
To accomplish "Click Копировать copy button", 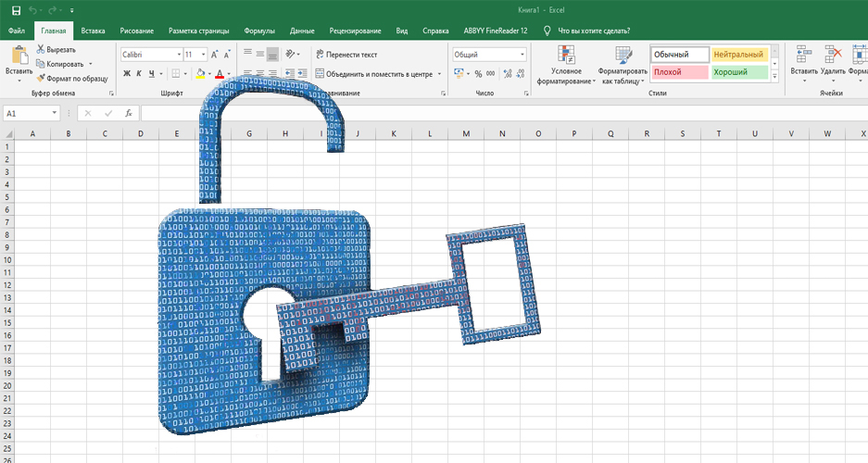I will pos(60,64).
